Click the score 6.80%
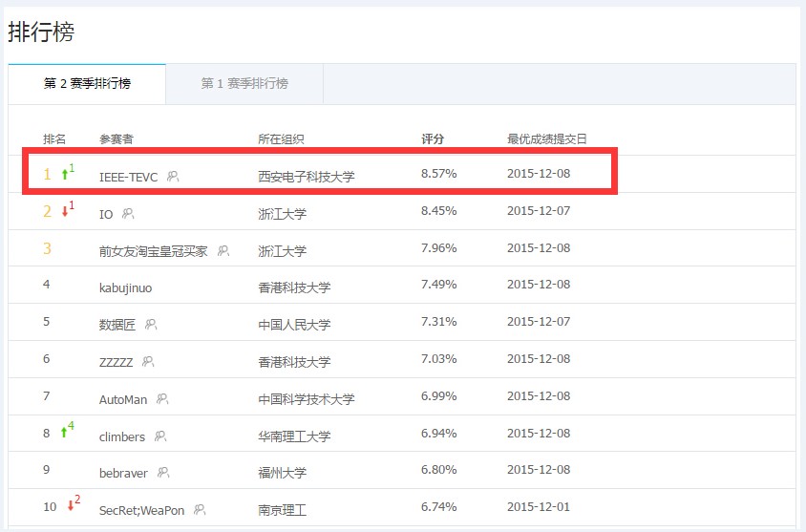The height and width of the screenshot is (532, 806). coord(439,470)
